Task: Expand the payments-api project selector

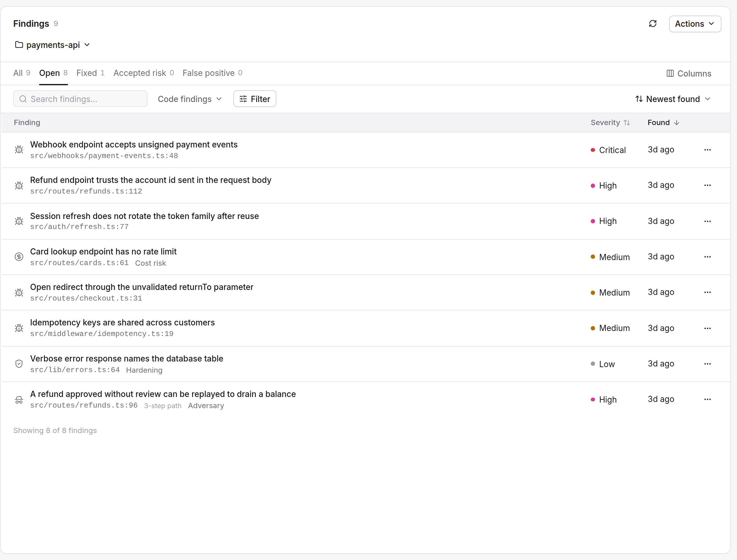Action: (52, 45)
